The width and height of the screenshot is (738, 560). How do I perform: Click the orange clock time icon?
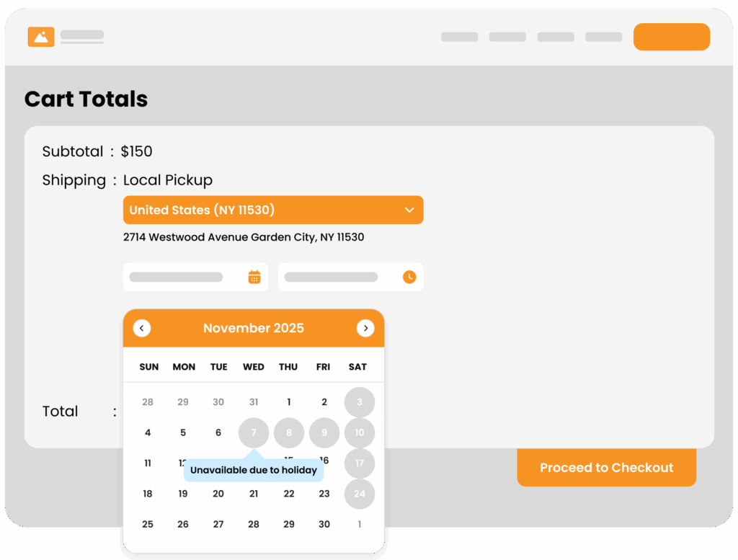click(x=409, y=277)
